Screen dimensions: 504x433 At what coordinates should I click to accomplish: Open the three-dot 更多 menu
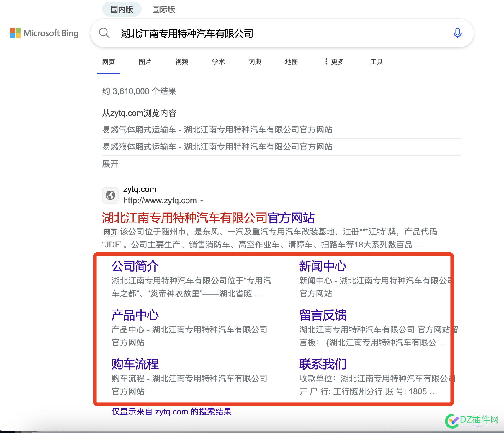334,62
